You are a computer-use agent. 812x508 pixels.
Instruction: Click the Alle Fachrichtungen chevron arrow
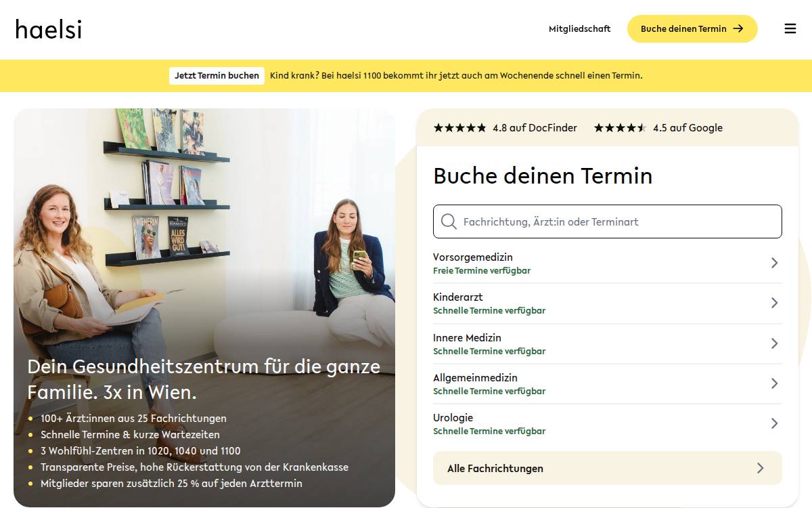[761, 468]
